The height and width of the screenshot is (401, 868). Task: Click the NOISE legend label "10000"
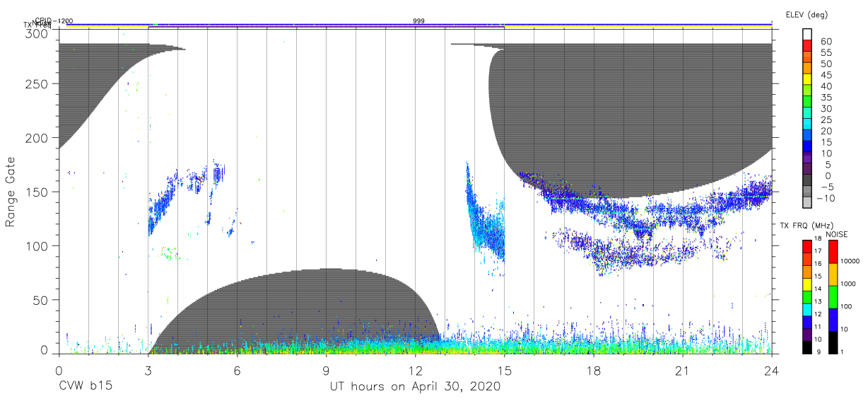click(849, 261)
